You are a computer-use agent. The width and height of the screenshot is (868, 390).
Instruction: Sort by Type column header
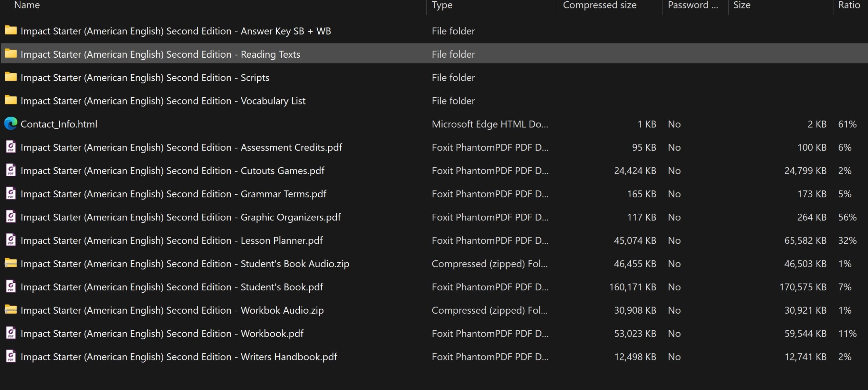(442, 5)
